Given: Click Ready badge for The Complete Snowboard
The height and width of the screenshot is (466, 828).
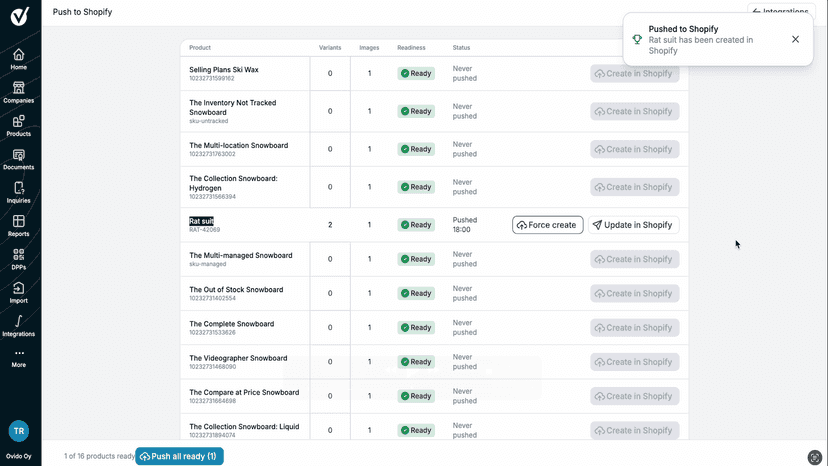Looking at the screenshot, I should point(416,328).
